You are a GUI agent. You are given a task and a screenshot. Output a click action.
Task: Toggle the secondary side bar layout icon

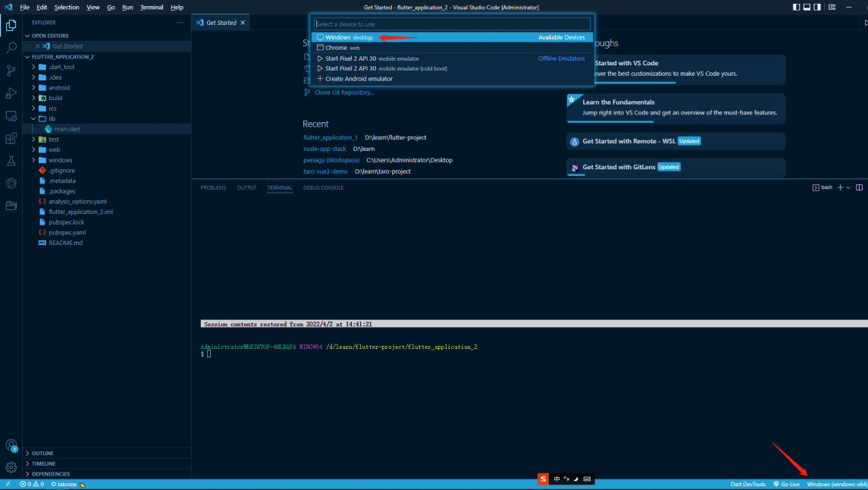(817, 7)
